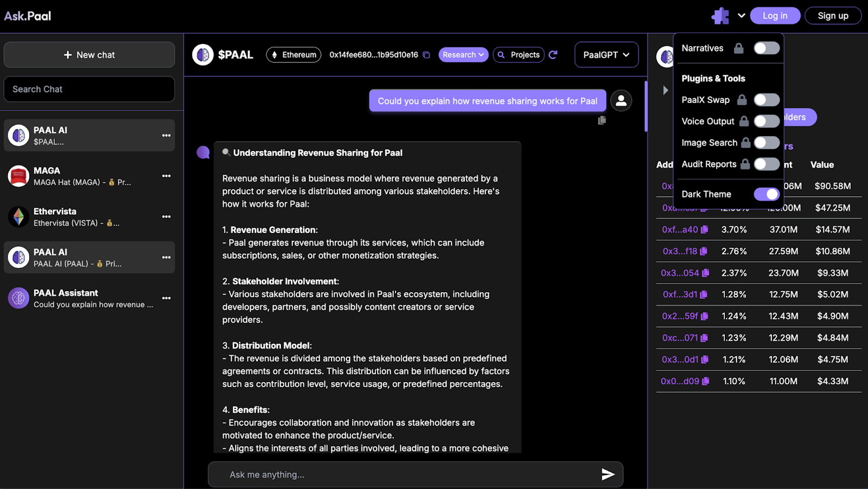Enable Audit Reports toggle
This screenshot has height=489, width=868.
(x=767, y=164)
